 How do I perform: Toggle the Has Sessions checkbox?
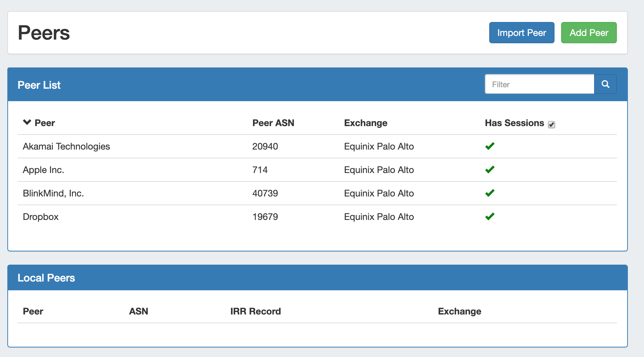coord(551,125)
